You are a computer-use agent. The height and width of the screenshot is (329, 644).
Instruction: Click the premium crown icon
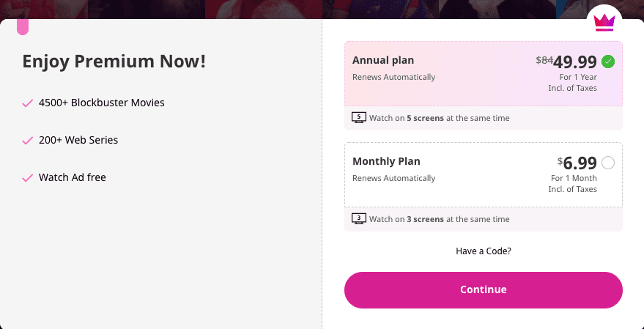tap(604, 23)
